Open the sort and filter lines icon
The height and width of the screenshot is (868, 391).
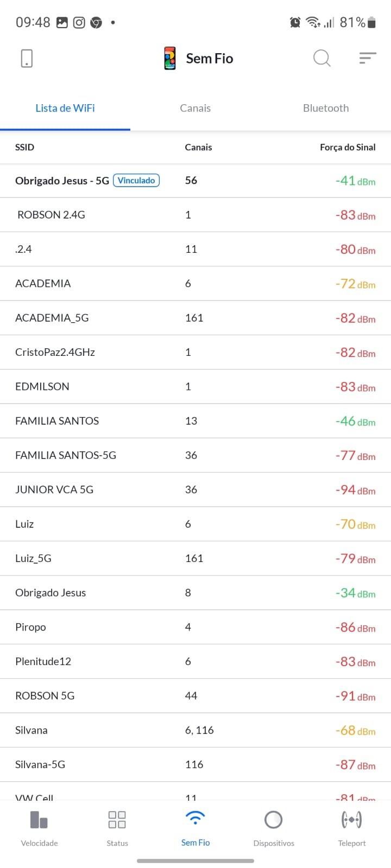(x=368, y=58)
